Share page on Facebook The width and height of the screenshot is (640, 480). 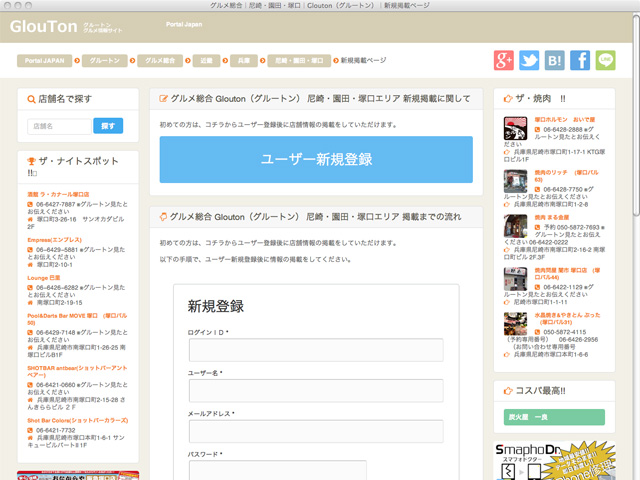point(580,60)
